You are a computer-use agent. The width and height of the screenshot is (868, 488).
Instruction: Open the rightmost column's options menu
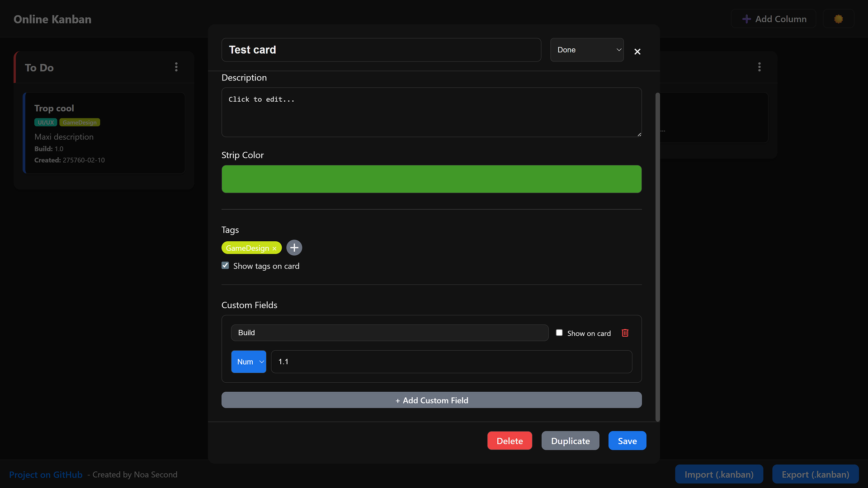759,67
